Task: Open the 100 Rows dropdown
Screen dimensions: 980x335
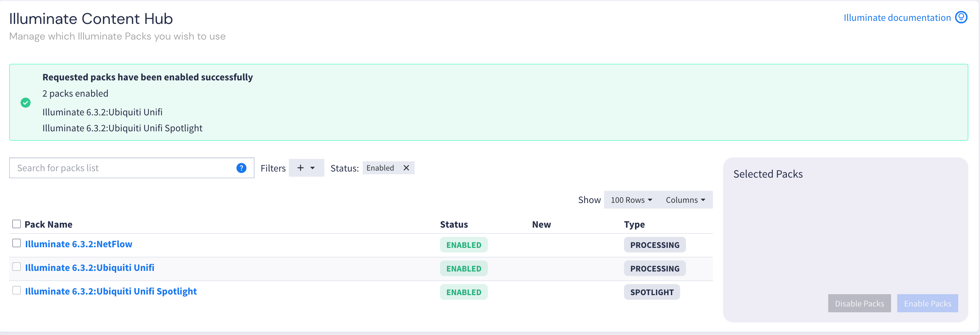Action: click(631, 200)
